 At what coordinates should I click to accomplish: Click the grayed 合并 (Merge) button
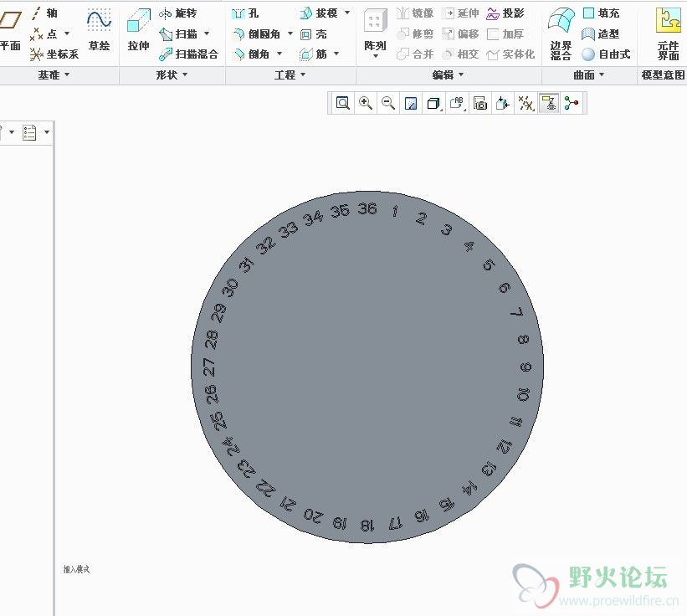tap(415, 54)
